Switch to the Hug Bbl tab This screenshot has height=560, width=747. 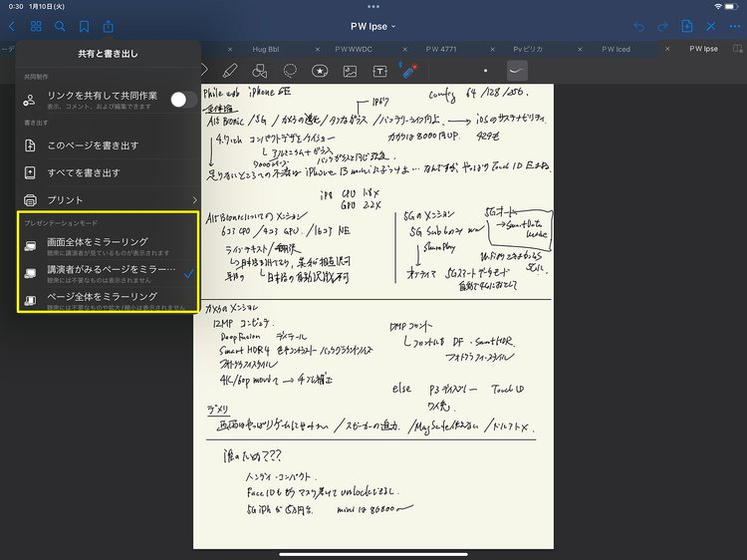pyautogui.click(x=265, y=48)
